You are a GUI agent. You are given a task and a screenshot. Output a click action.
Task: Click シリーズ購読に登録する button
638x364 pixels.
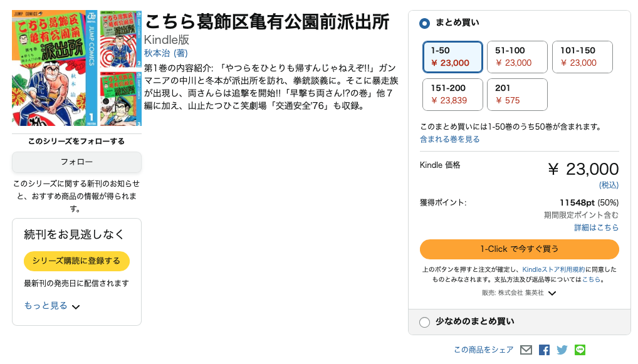pyautogui.click(x=76, y=261)
